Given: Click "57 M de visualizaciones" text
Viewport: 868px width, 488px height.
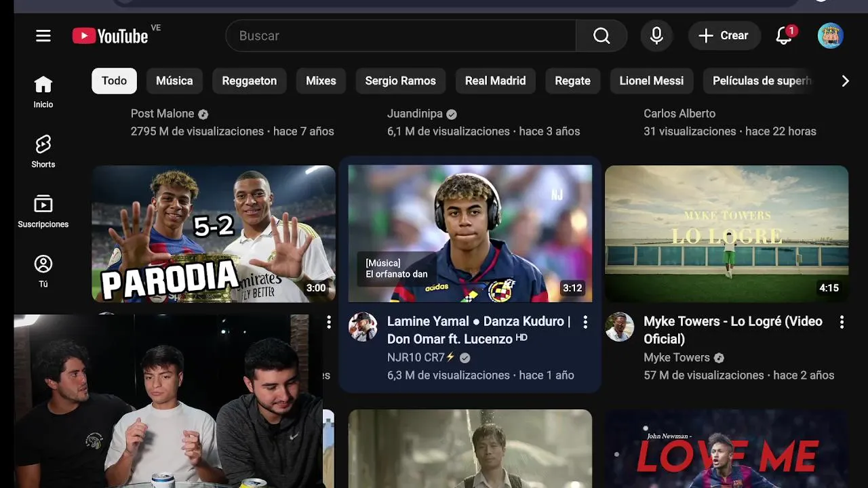Looking at the screenshot, I should pyautogui.click(x=704, y=375).
